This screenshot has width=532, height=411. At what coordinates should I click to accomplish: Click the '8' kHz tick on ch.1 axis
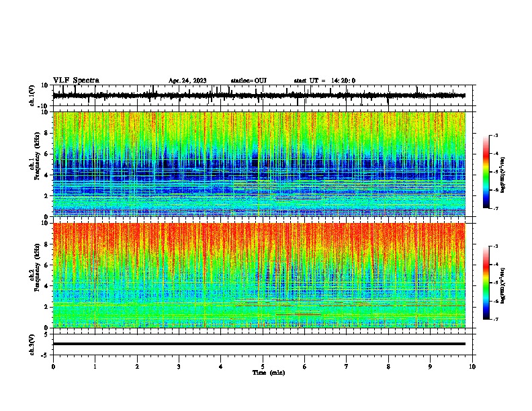coord(46,133)
